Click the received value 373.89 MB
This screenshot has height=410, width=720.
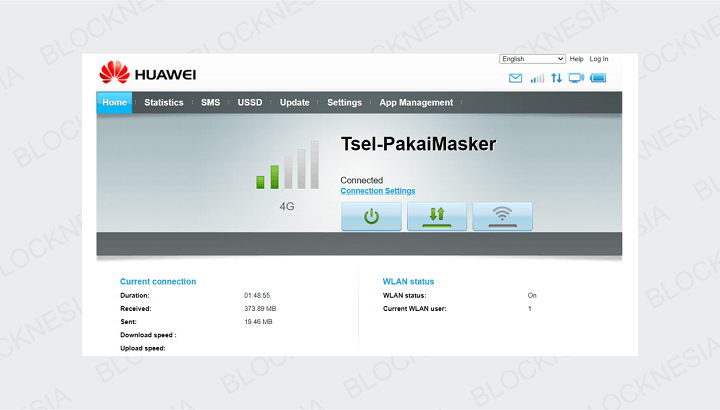[x=260, y=309]
